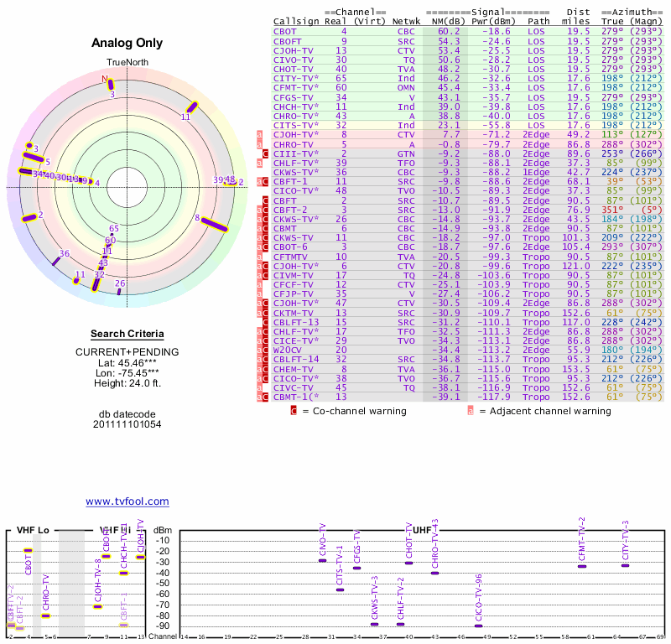Image resolution: width=671 pixels, height=644 pixels.
Task: Select the CFMT-TV-2 bar in UHF spectrum
Action: 582,566
